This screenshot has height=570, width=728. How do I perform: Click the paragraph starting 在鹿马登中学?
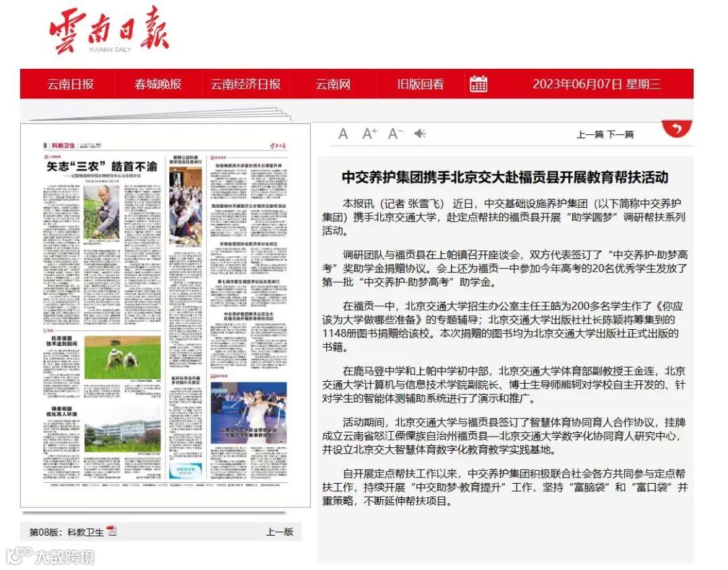[x=504, y=384]
